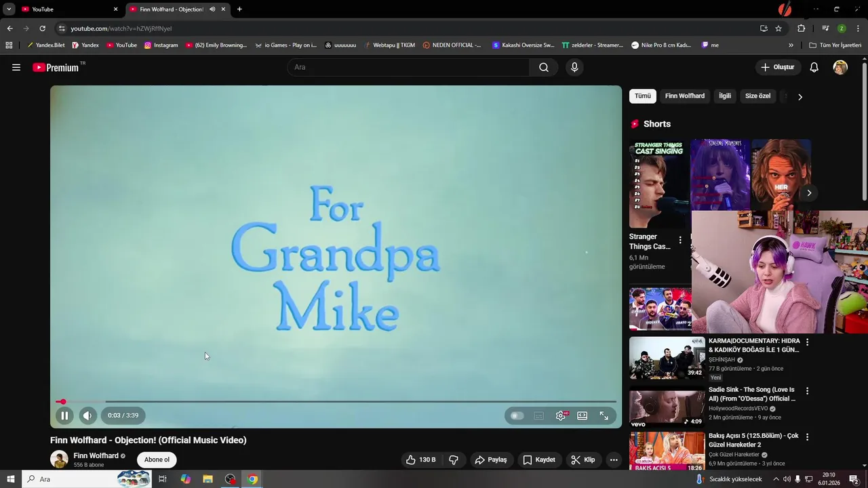Like the video (130 B)

coord(420,460)
